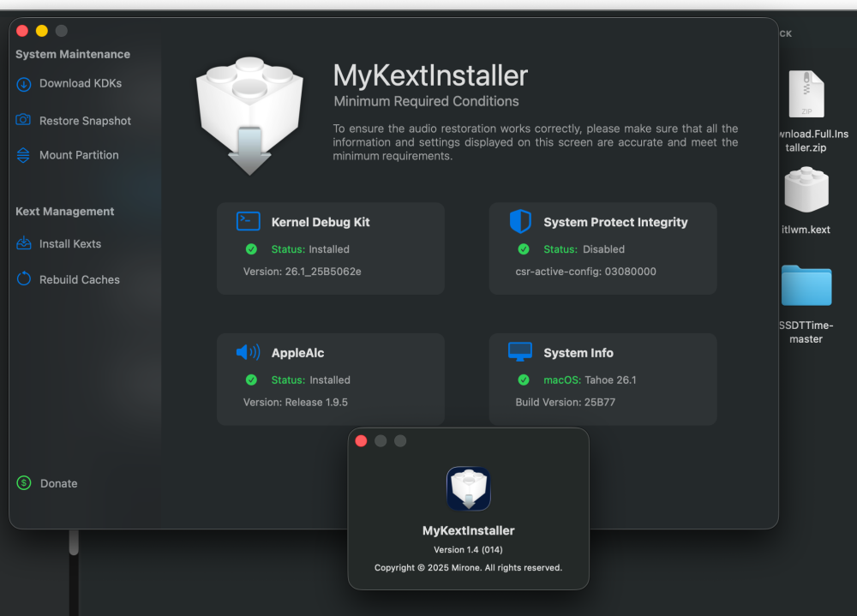The width and height of the screenshot is (857, 616).
Task: Close the main MyKextInstaller window
Action: pos(22,31)
